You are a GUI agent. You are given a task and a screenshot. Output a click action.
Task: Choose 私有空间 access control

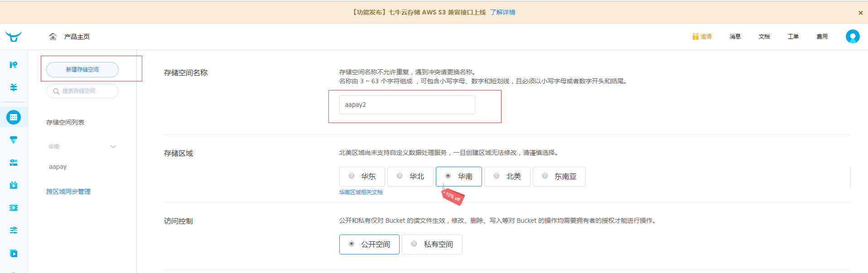coord(432,244)
